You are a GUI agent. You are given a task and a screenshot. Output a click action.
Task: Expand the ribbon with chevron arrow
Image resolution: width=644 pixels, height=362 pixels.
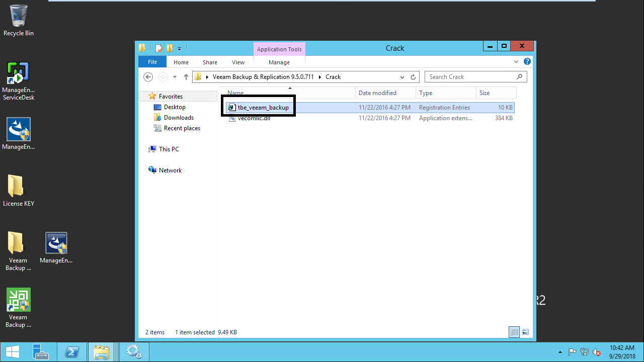(x=516, y=62)
